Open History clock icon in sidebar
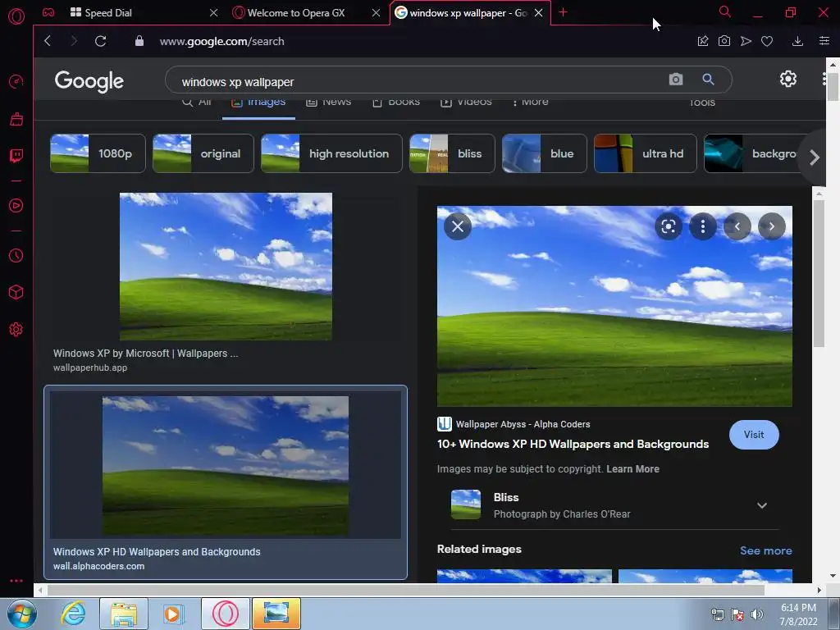The height and width of the screenshot is (630, 840). (x=16, y=256)
